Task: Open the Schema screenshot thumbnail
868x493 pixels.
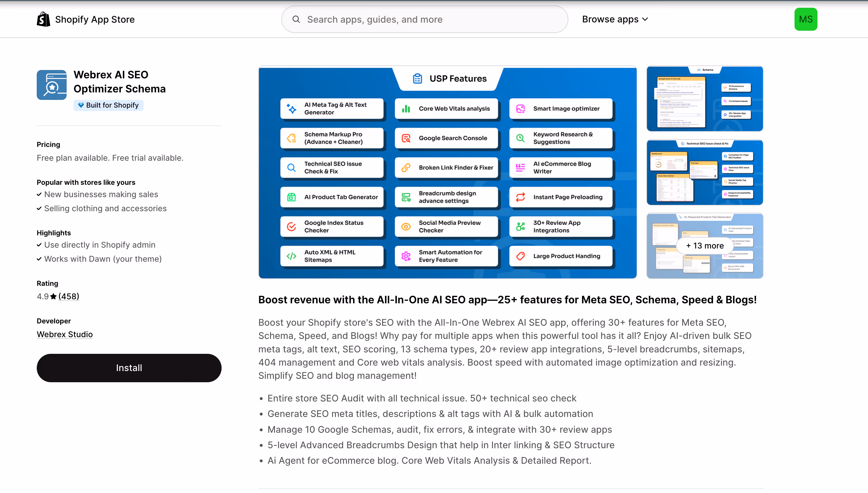Action: (x=705, y=98)
